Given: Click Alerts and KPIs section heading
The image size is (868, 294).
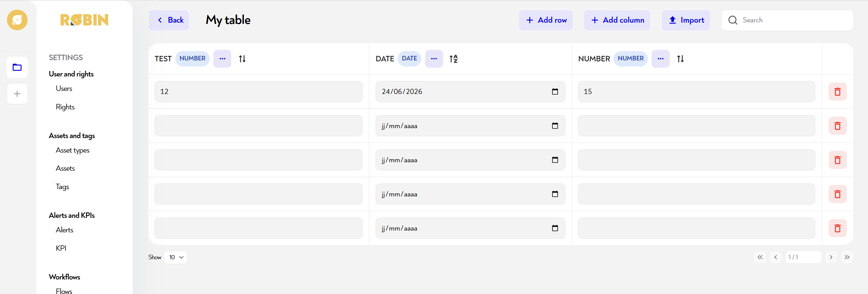Looking at the screenshot, I should 71,215.
